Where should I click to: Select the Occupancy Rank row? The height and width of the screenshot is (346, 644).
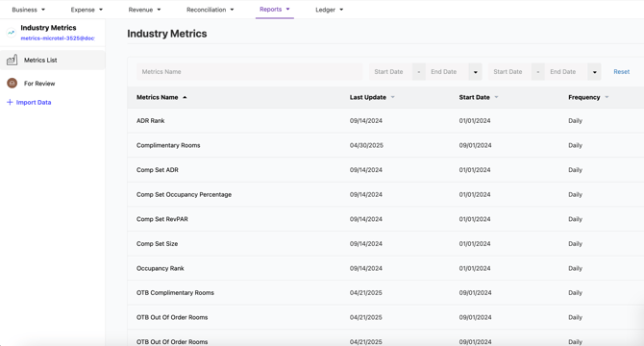coord(385,268)
